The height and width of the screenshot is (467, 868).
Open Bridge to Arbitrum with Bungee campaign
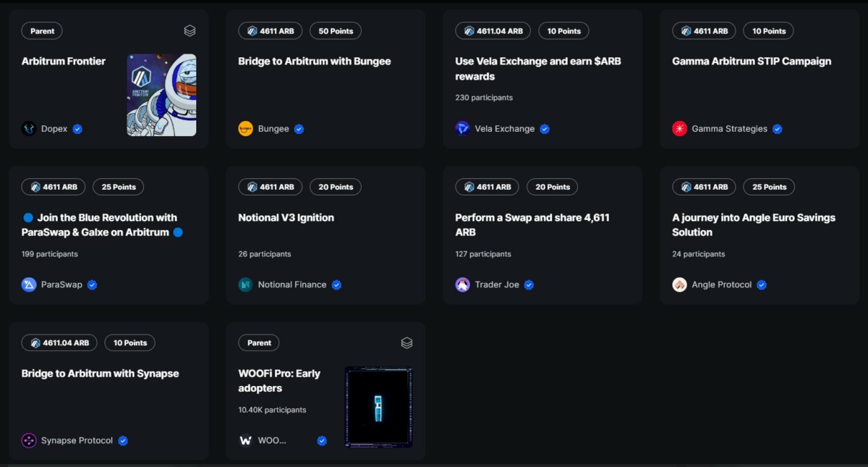tap(315, 62)
